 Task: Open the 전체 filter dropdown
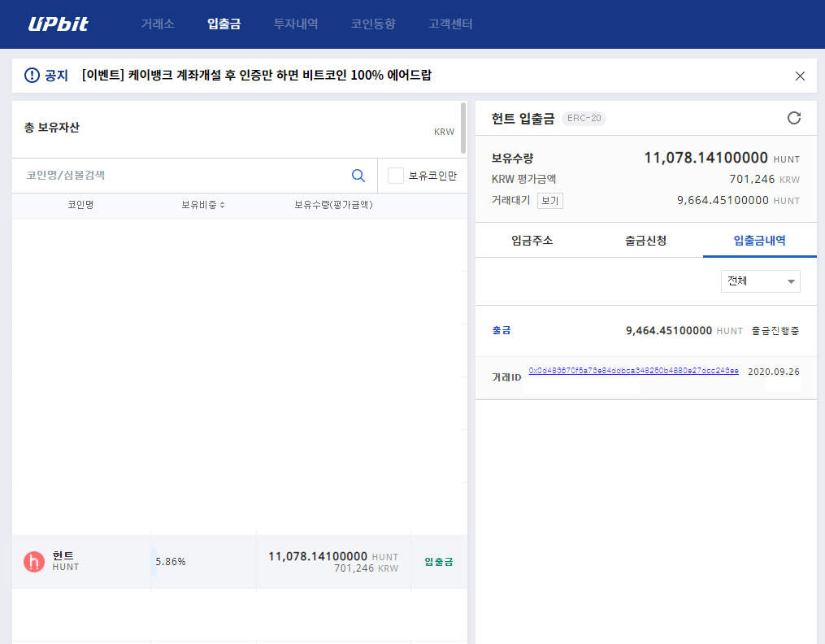(x=760, y=281)
